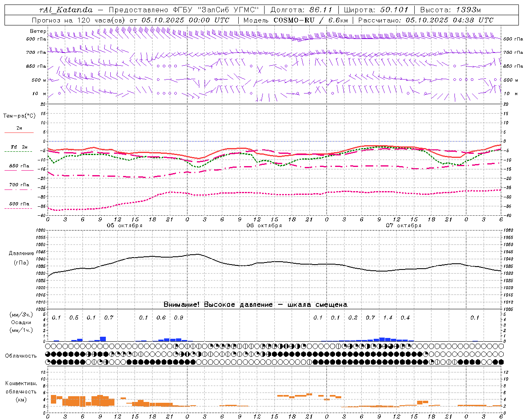Image resolution: width=525 pixels, height=420 pixels.
Task: Click the Ветер wind panel label
Action: [x=38, y=31]
